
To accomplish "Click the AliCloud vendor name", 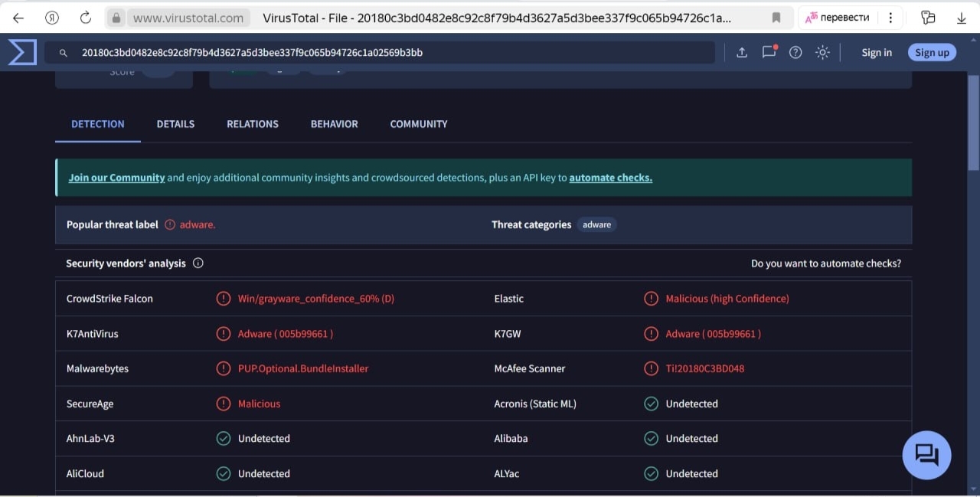I will tap(85, 473).
